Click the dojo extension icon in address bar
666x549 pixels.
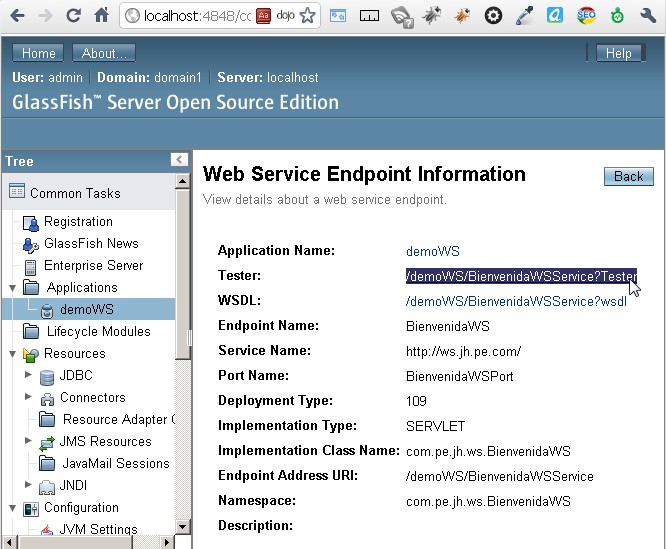tap(285, 16)
